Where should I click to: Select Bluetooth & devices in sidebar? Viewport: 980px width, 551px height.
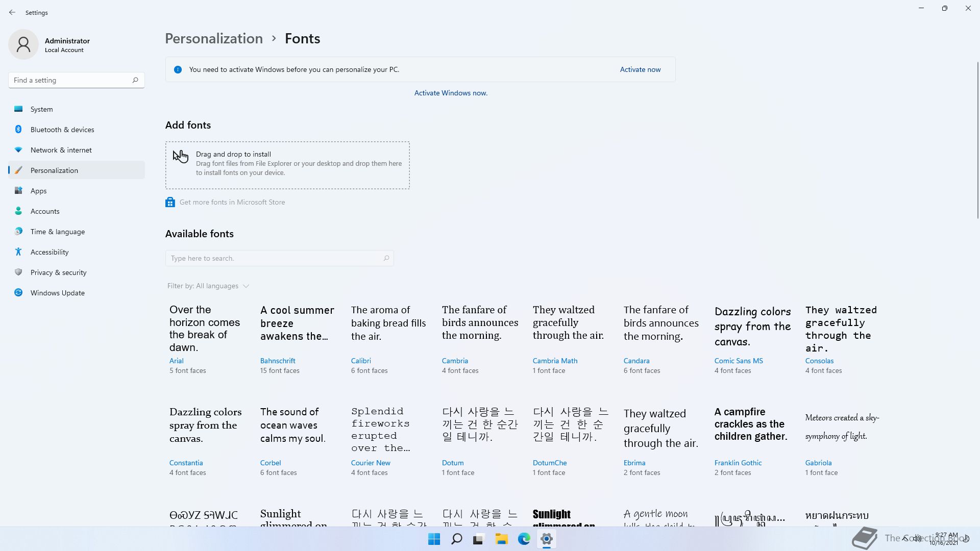77,129
